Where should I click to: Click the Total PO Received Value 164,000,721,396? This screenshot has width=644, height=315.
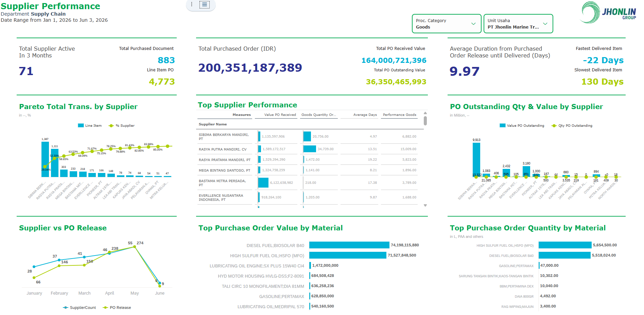(x=394, y=60)
